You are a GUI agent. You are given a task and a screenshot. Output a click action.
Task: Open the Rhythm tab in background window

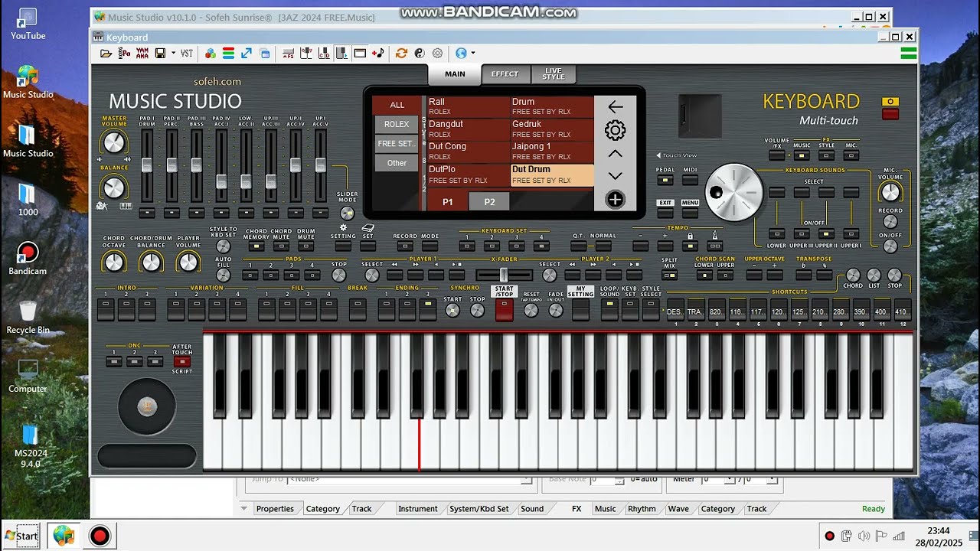pyautogui.click(x=642, y=509)
